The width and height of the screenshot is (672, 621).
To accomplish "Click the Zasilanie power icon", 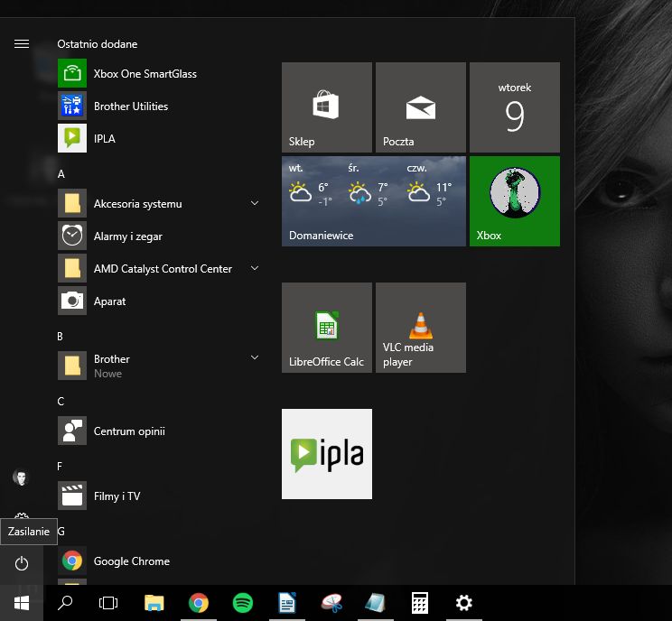I will (22, 563).
